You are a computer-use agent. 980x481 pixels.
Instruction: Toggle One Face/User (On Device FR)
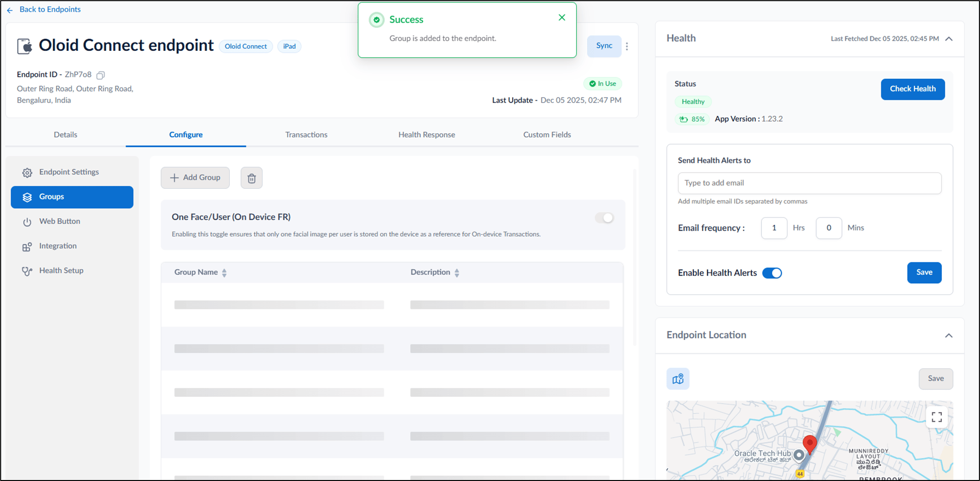pos(604,218)
